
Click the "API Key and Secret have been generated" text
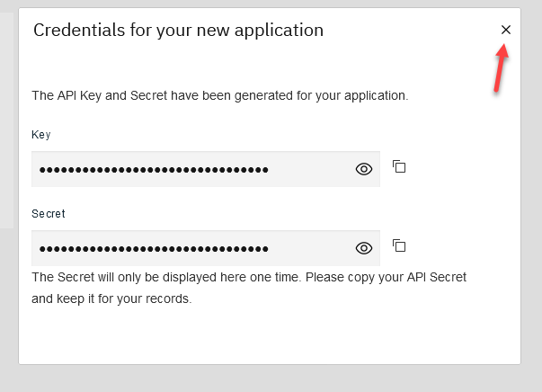pos(220,94)
